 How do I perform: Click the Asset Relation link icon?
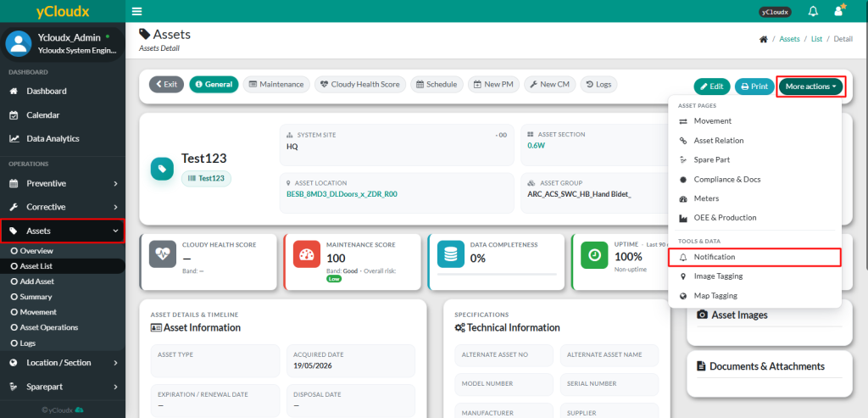tap(683, 141)
